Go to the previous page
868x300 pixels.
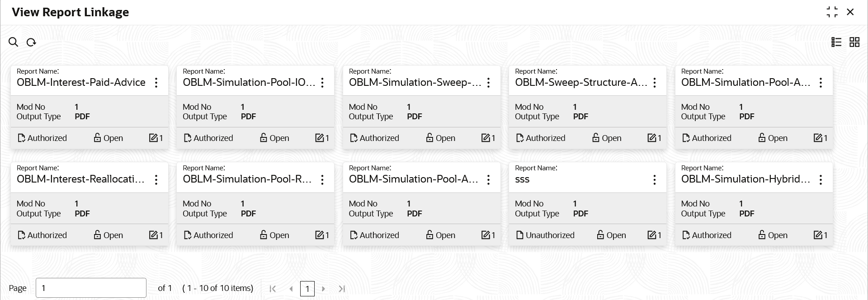291,289
